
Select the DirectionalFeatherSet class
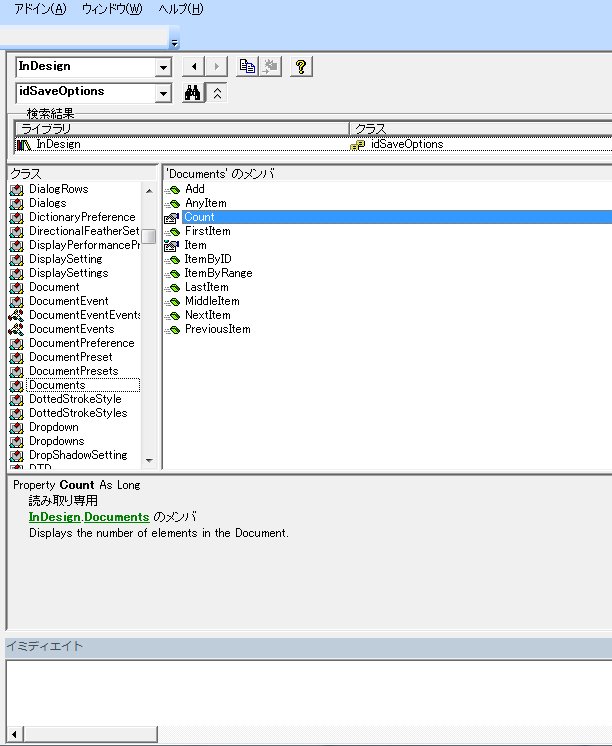pyautogui.click(x=84, y=231)
